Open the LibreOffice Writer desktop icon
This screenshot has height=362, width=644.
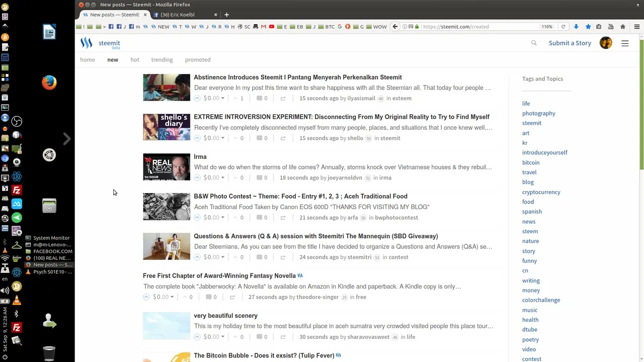coord(49,32)
